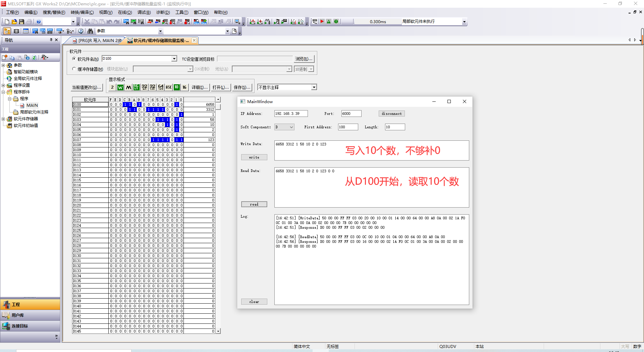Click the redo arrow icon
The image size is (644, 352).
117,21
